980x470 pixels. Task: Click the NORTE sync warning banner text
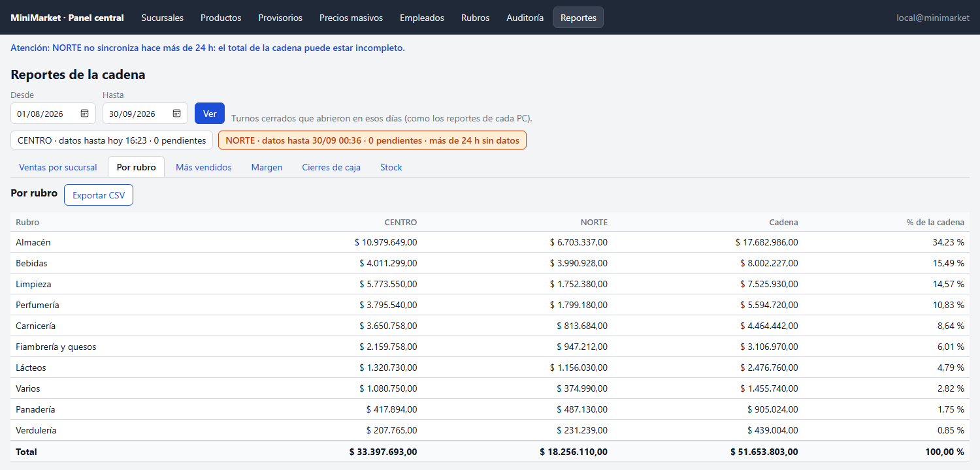(x=208, y=48)
